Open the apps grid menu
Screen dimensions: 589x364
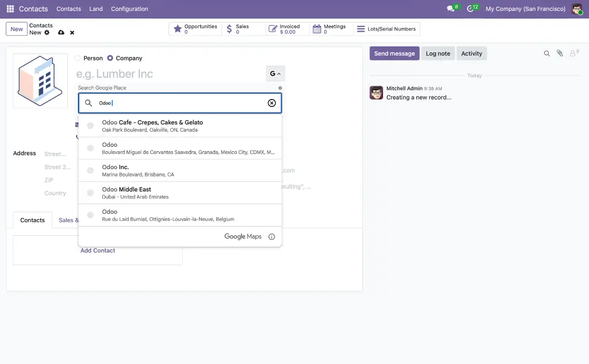tap(10, 9)
